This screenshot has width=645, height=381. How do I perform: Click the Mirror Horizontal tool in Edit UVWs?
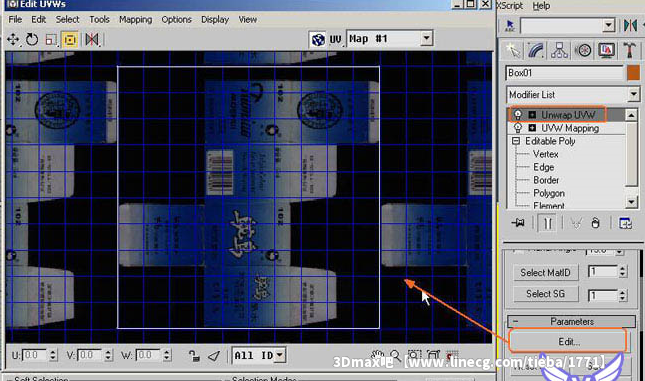(x=92, y=39)
